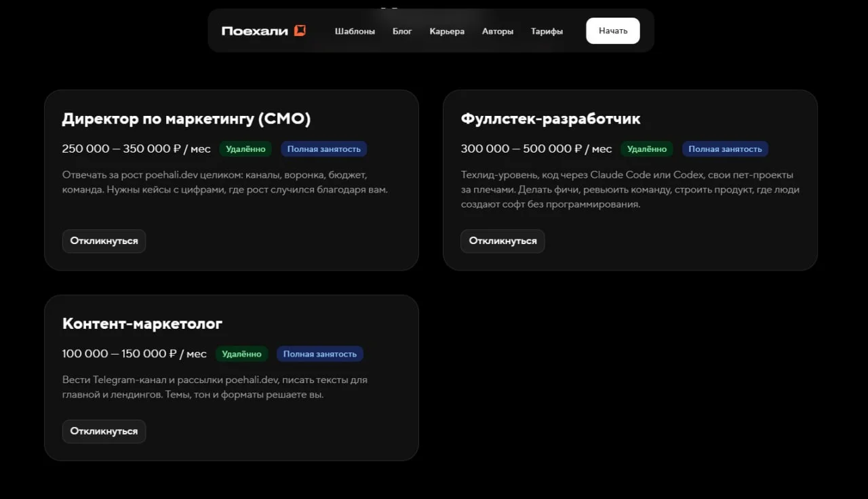Click the salary 250 000 – 350 000 ₽ / мес
Viewport: 868px width, 499px height.
(x=136, y=149)
